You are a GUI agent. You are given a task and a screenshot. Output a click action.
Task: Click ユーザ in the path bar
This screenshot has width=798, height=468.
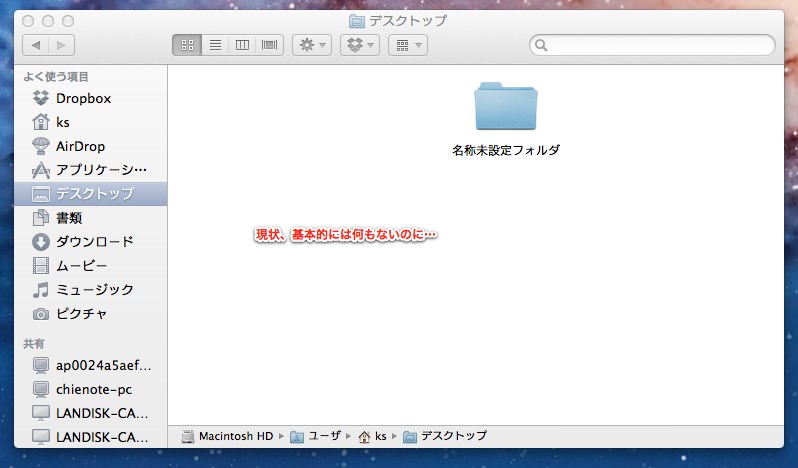tap(316, 436)
